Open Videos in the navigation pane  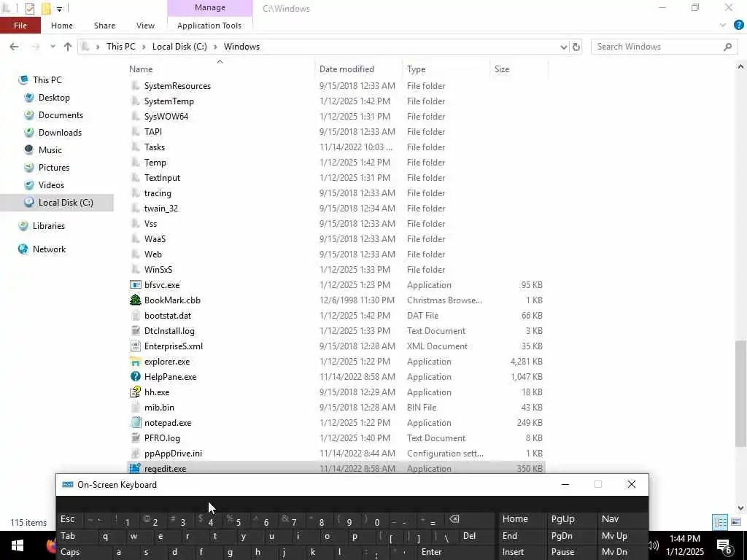pyautogui.click(x=51, y=185)
